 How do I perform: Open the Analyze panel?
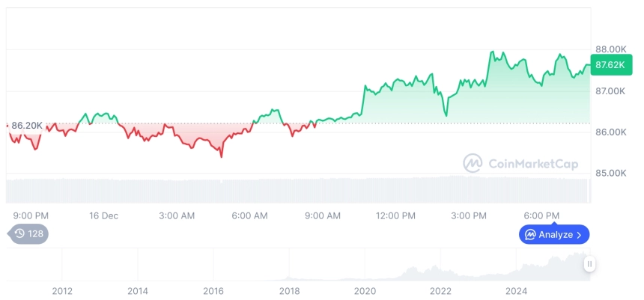coord(554,234)
